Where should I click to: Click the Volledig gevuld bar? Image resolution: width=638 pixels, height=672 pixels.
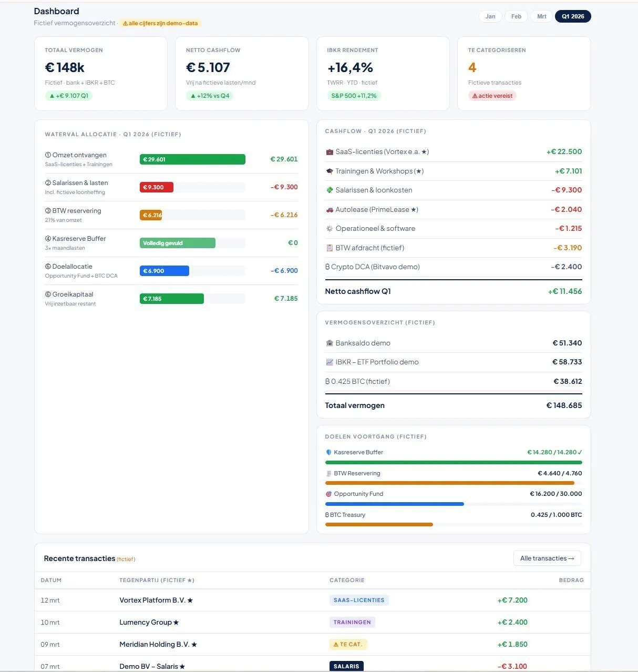tap(178, 243)
